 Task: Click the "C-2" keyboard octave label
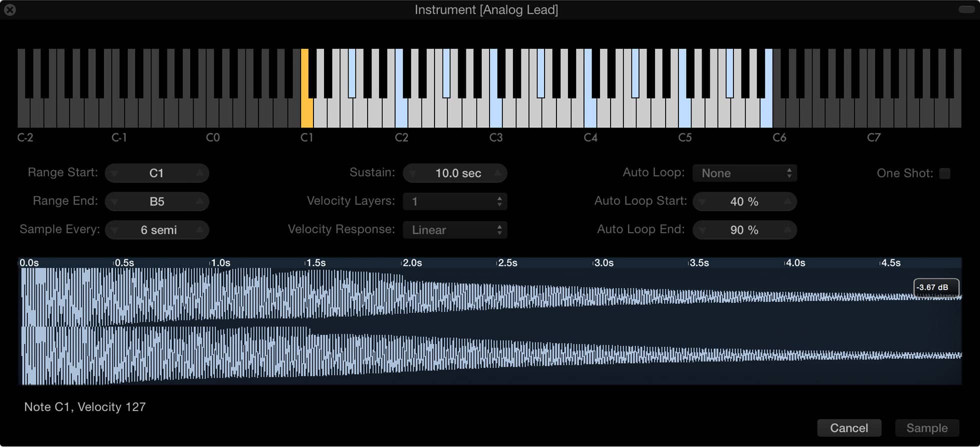(x=25, y=137)
